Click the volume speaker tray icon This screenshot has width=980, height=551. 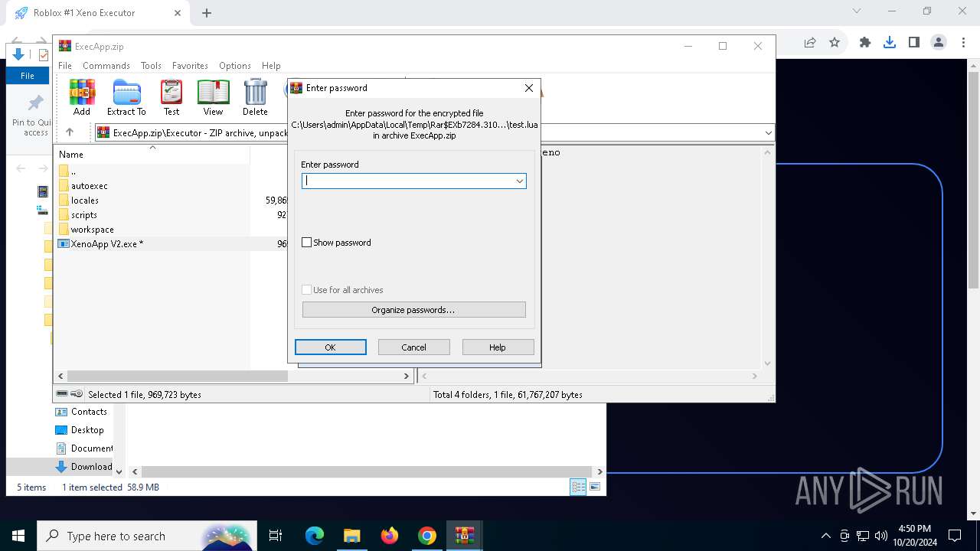point(880,536)
